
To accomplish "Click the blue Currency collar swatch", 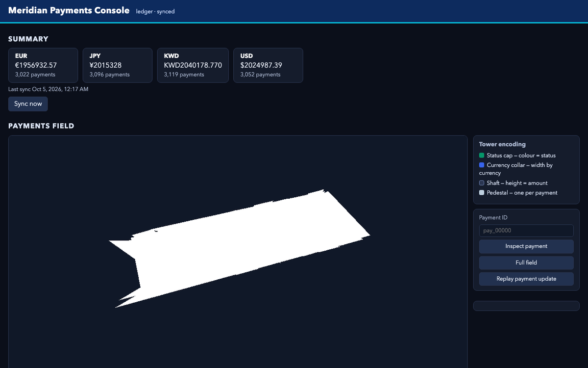I will pos(482,165).
